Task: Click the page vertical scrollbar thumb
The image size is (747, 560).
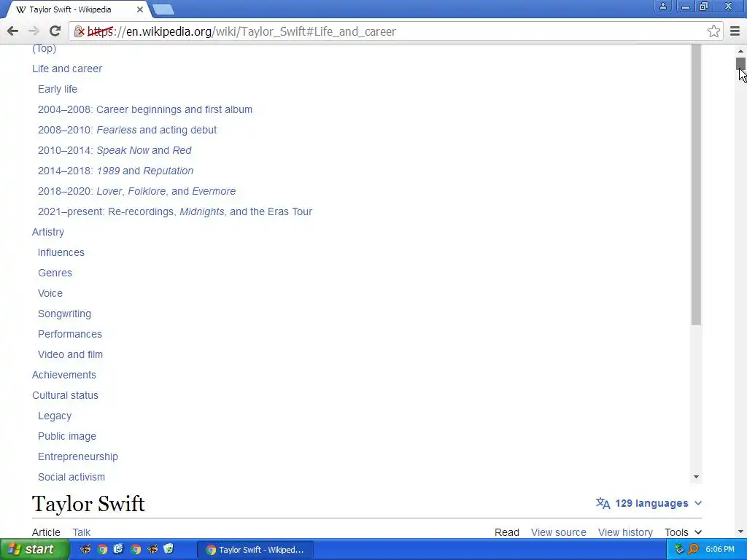Action: pos(740,64)
